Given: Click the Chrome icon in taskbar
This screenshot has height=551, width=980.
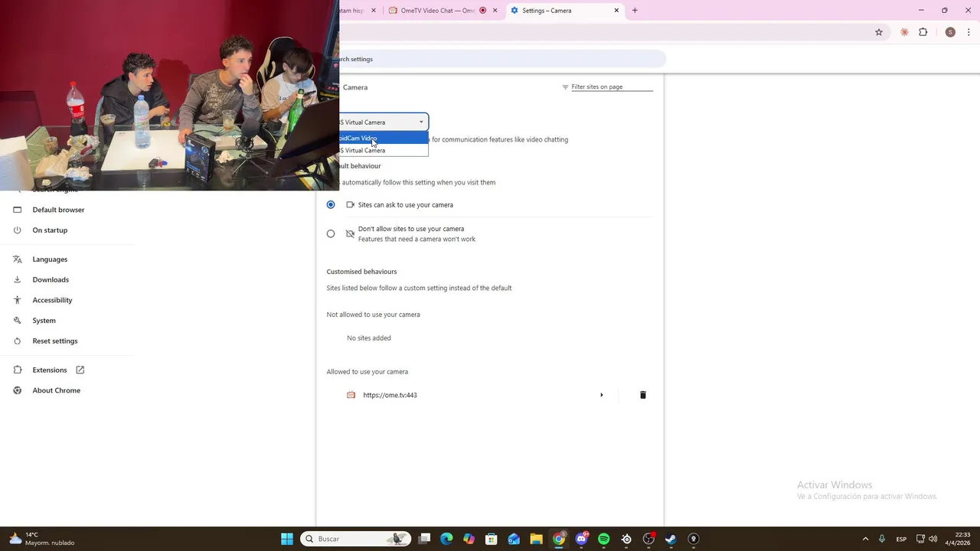Looking at the screenshot, I should [559, 539].
